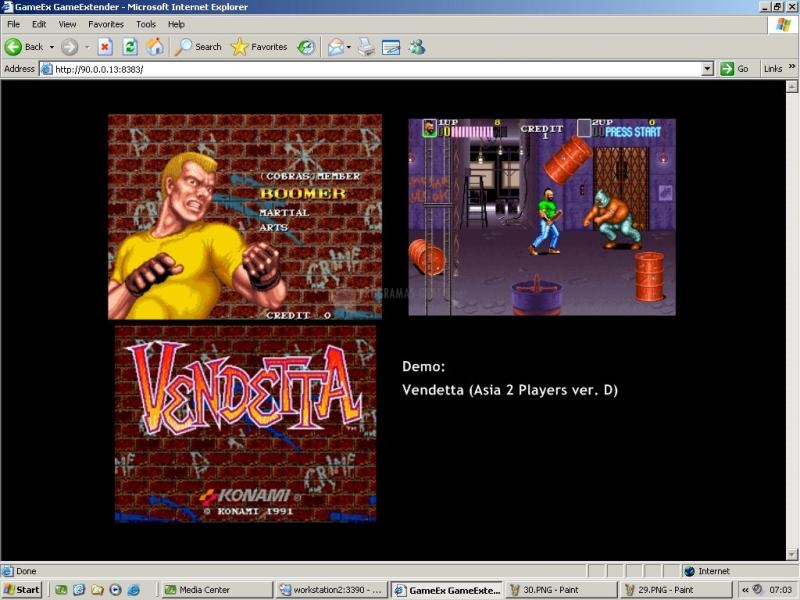Click Vendetta (Asia 2 Players ver. D) text
This screenshot has height=600, width=800.
coord(510,390)
